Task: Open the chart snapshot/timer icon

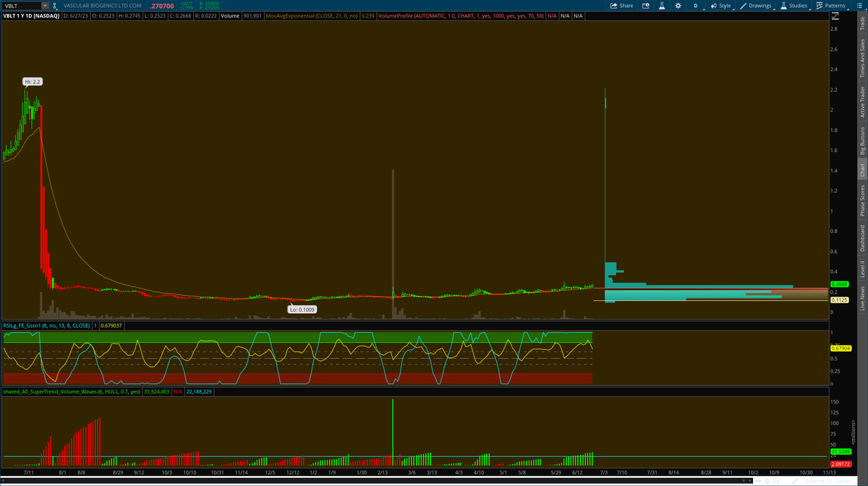Action: point(646,5)
